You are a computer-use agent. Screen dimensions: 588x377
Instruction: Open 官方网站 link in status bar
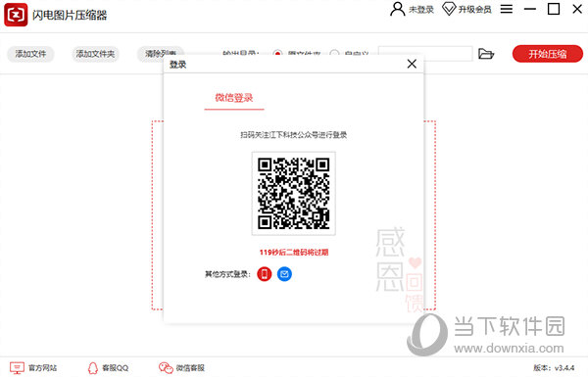(33, 368)
